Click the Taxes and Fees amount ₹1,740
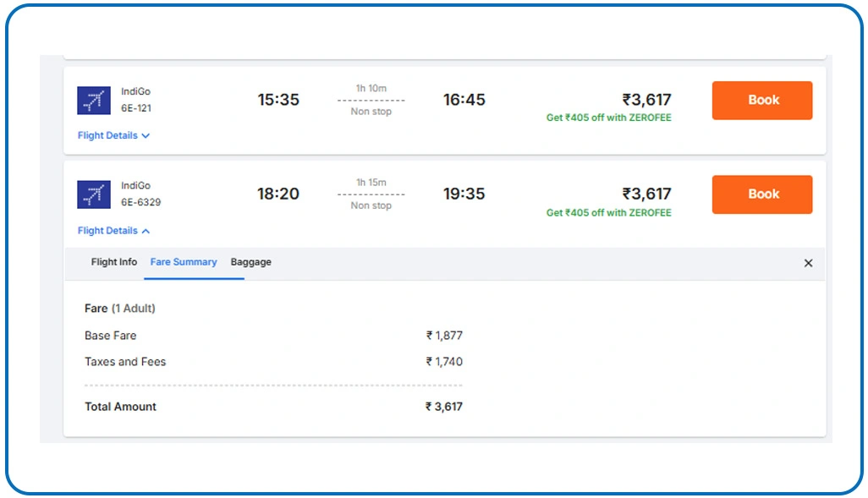 pyautogui.click(x=443, y=362)
